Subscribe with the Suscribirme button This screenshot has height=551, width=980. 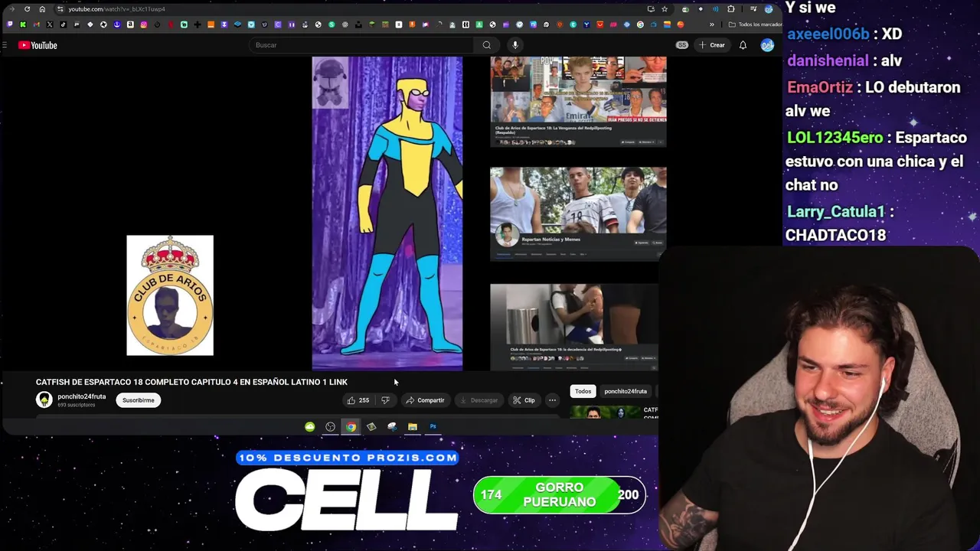pos(139,400)
